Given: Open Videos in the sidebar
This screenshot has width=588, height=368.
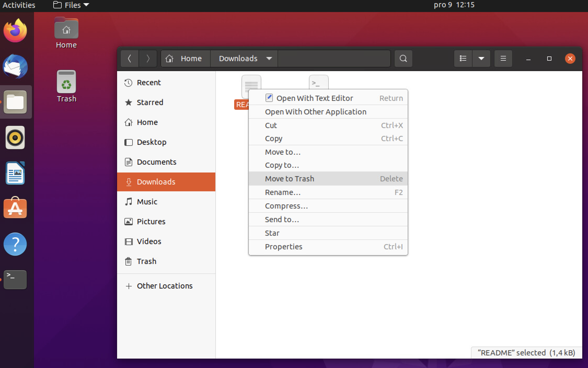Looking at the screenshot, I should pos(166,241).
